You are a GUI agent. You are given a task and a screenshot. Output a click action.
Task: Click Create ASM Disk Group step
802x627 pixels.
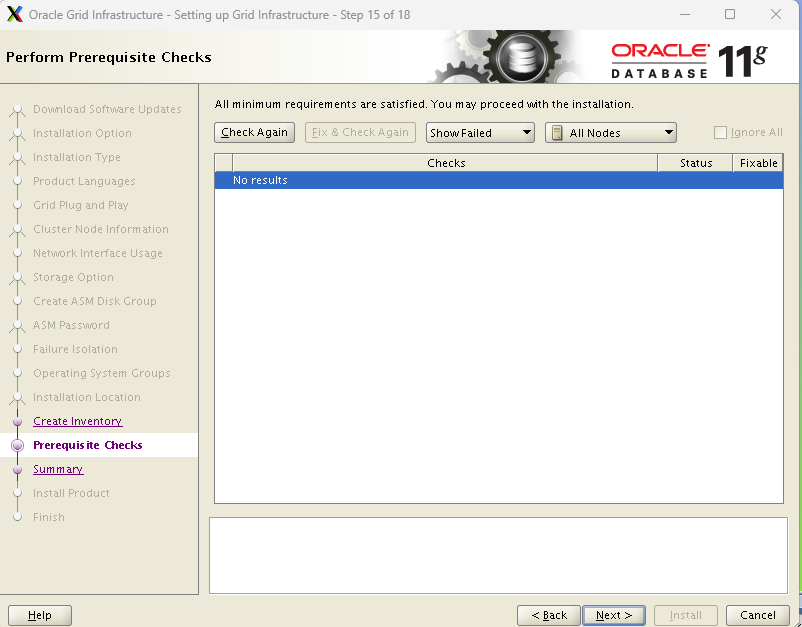pos(95,301)
